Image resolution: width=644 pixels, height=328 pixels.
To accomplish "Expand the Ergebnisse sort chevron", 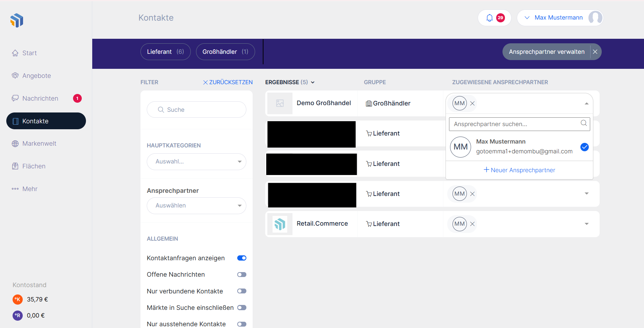I will [x=313, y=82].
